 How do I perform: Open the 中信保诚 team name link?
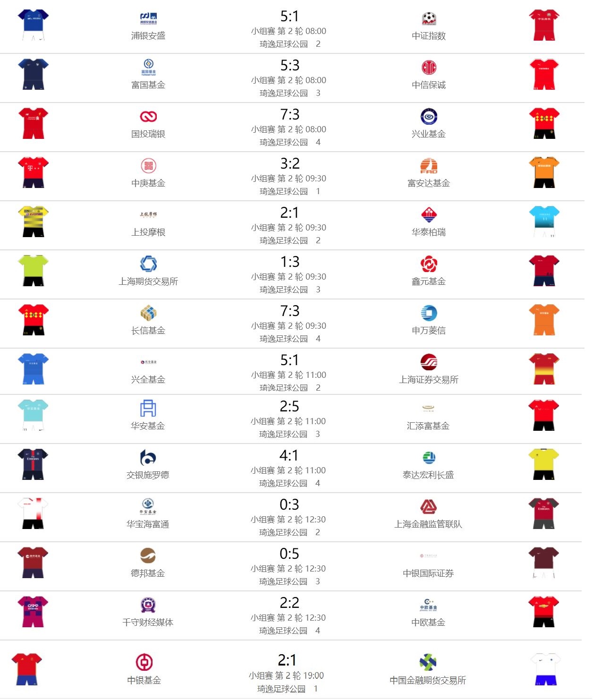(429, 85)
